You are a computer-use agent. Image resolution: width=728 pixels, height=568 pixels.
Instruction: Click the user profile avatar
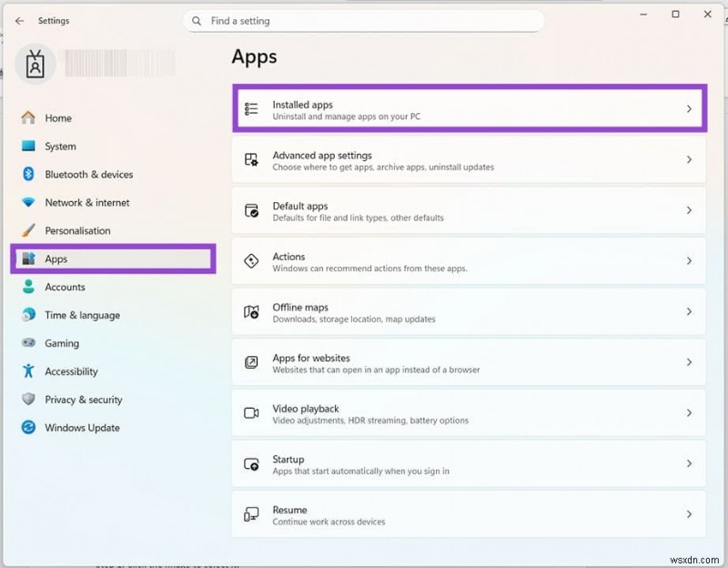click(35, 64)
